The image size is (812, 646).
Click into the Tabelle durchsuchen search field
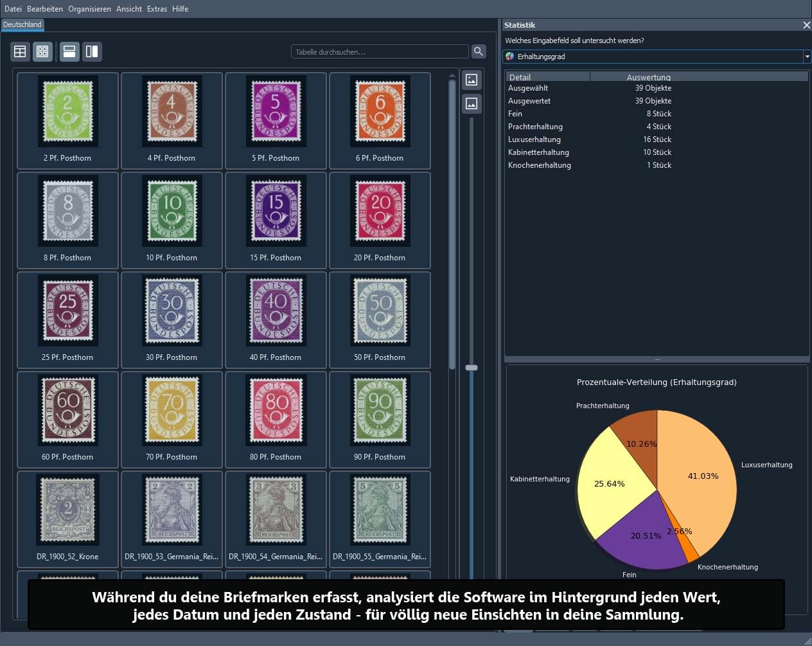[x=380, y=51]
